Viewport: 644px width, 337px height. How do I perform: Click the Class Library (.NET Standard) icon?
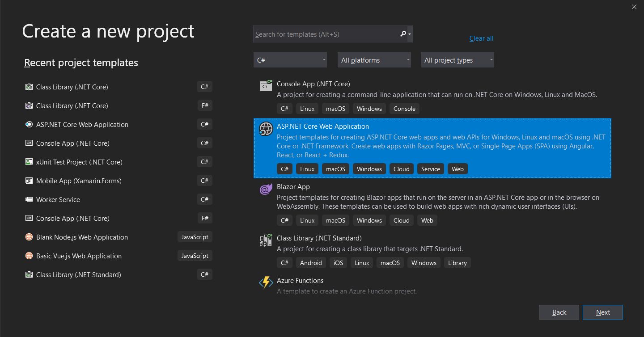click(266, 240)
